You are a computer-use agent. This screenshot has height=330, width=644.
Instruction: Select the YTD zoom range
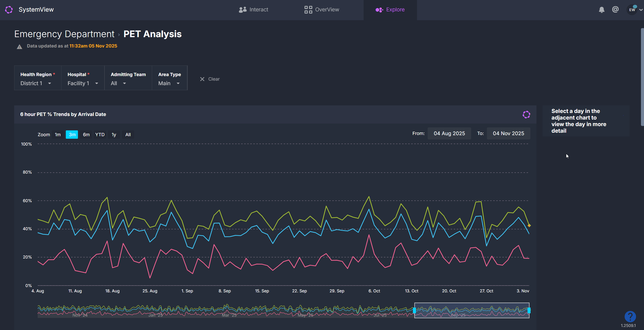click(100, 135)
